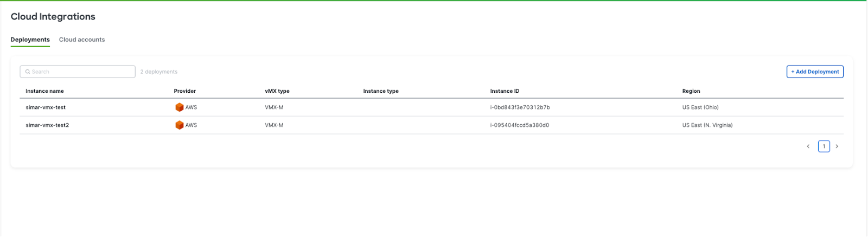Image resolution: width=868 pixels, height=237 pixels.
Task: Go to next page arrow
Action: [837, 146]
